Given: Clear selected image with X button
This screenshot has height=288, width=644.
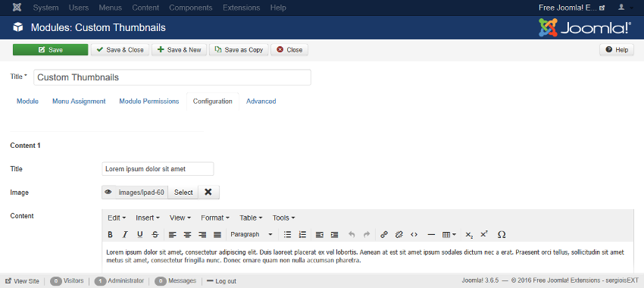Looking at the screenshot, I should (208, 193).
